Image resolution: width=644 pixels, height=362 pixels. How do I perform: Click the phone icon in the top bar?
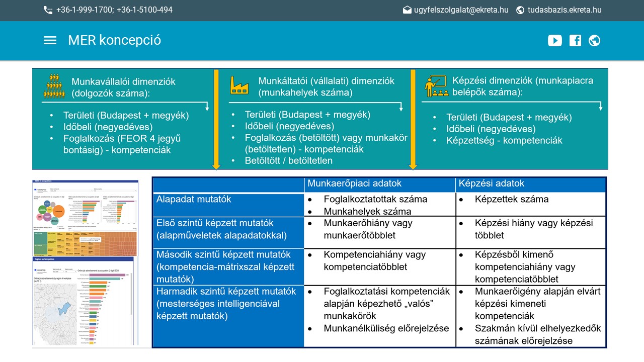point(48,10)
